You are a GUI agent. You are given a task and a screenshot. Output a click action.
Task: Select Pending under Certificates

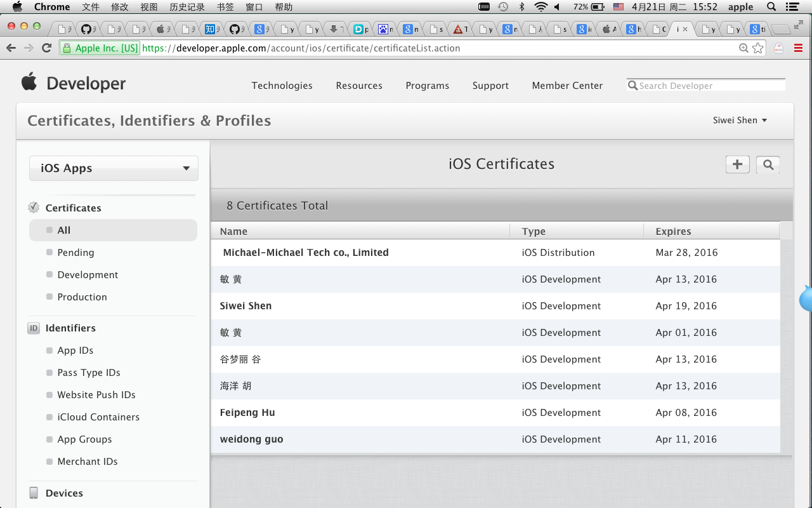(x=75, y=253)
